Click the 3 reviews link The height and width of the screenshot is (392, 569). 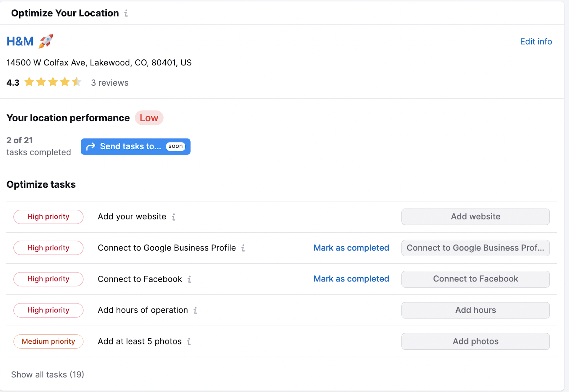tap(110, 82)
